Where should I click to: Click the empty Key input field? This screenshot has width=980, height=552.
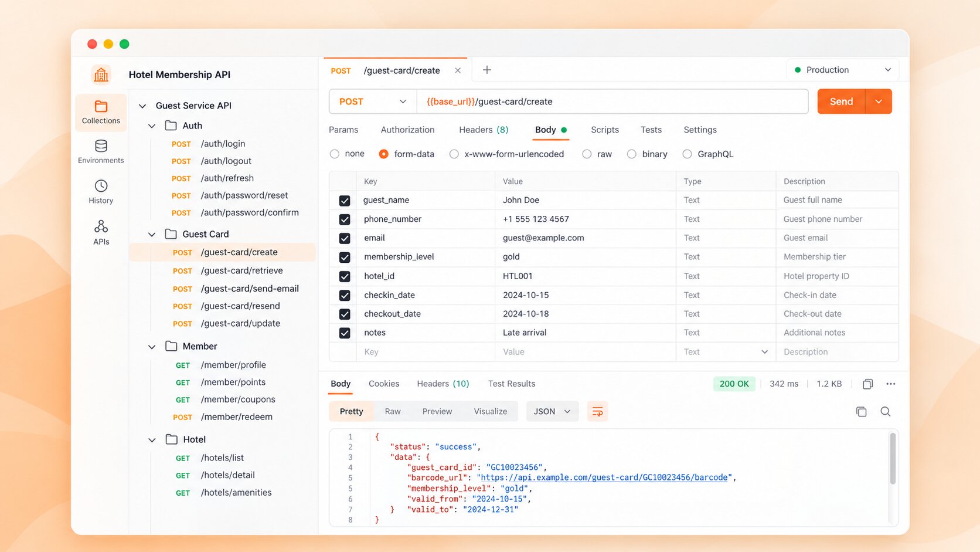point(426,352)
